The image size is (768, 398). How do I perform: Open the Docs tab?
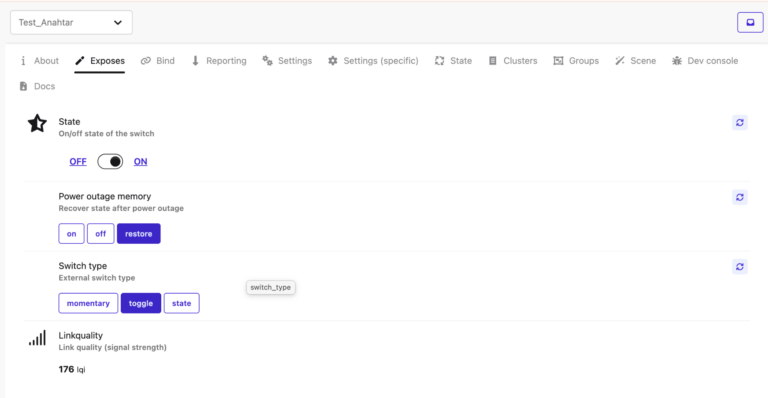tap(37, 86)
